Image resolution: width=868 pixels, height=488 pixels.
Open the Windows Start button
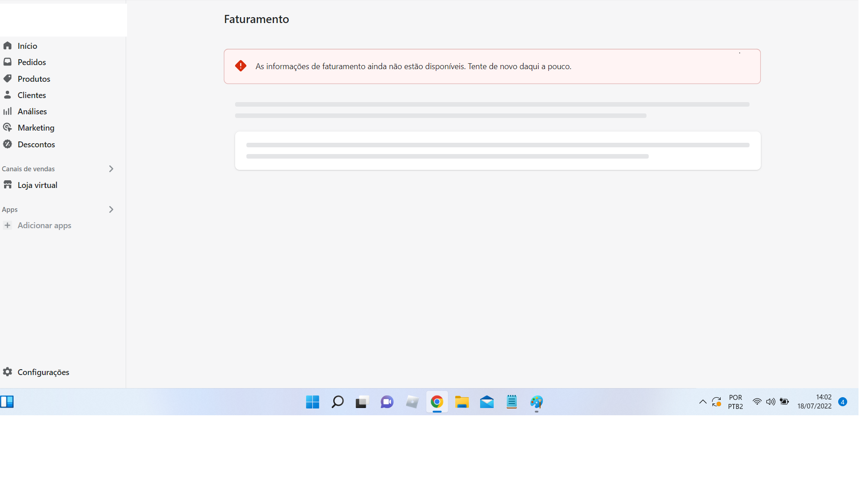tap(312, 402)
